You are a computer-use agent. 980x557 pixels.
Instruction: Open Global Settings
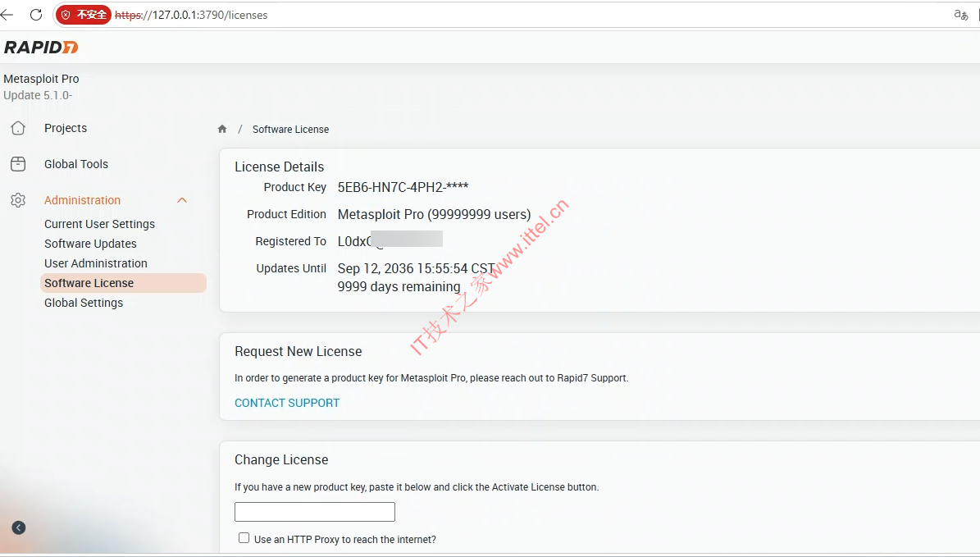(84, 303)
